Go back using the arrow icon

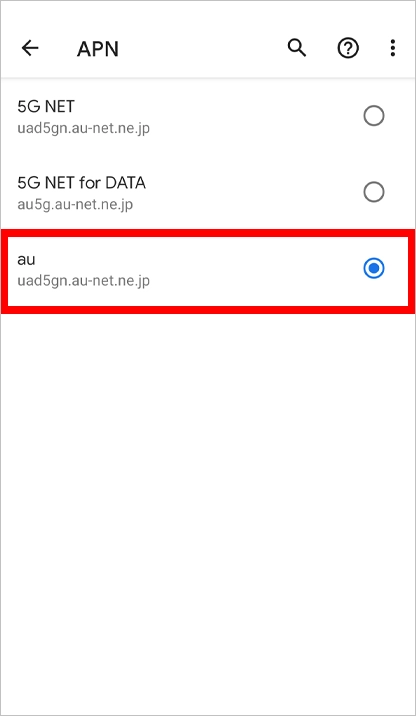30,48
